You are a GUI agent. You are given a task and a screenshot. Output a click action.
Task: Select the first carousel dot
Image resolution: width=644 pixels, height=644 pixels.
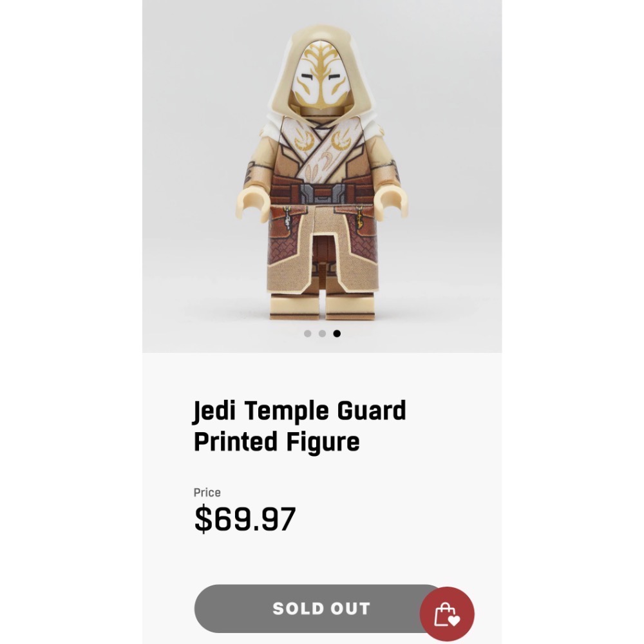(x=307, y=334)
